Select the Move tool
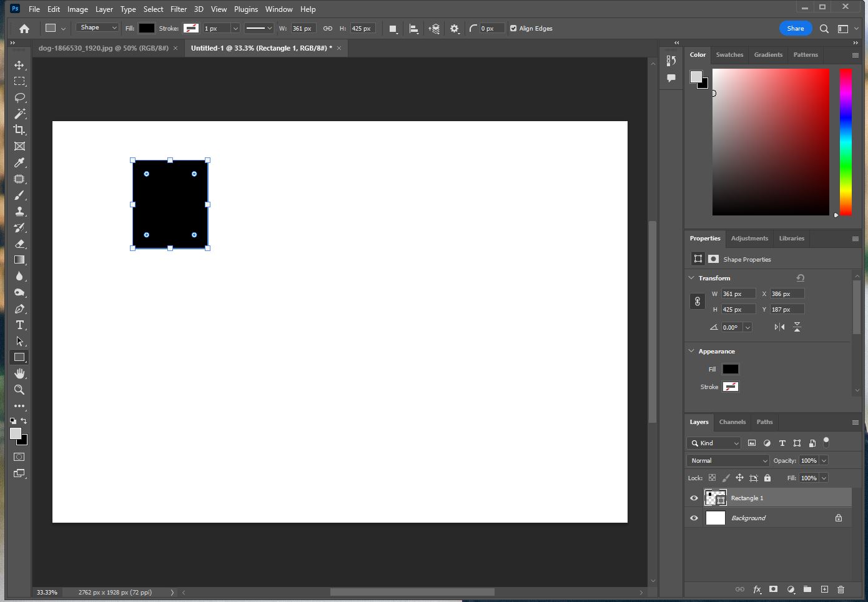The image size is (868, 602). coord(19,65)
